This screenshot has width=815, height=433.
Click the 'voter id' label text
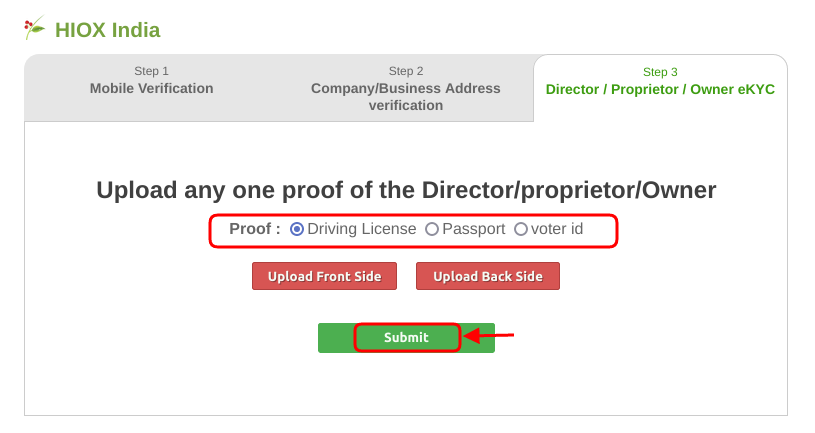557,229
